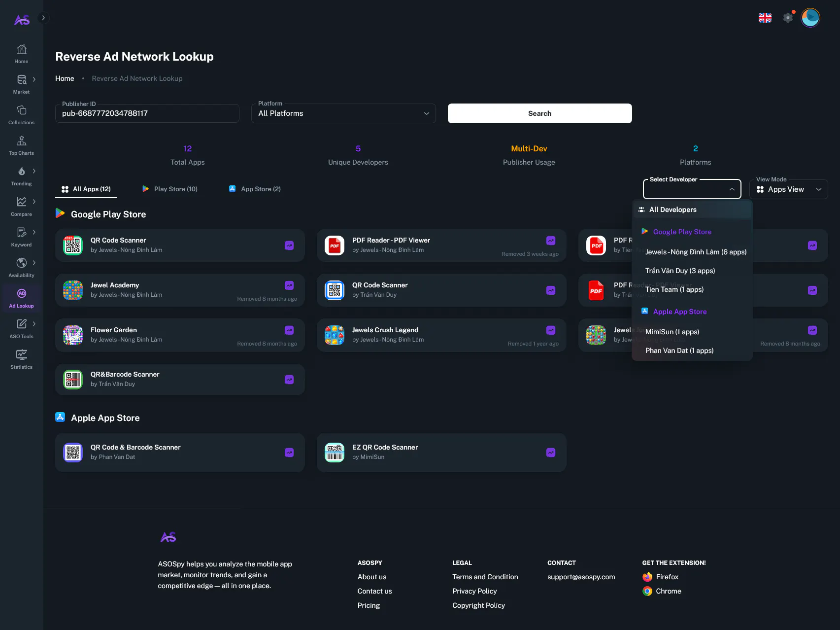Image resolution: width=840 pixels, height=630 pixels.
Task: Open the Statistics sidebar icon
Action: [21, 355]
